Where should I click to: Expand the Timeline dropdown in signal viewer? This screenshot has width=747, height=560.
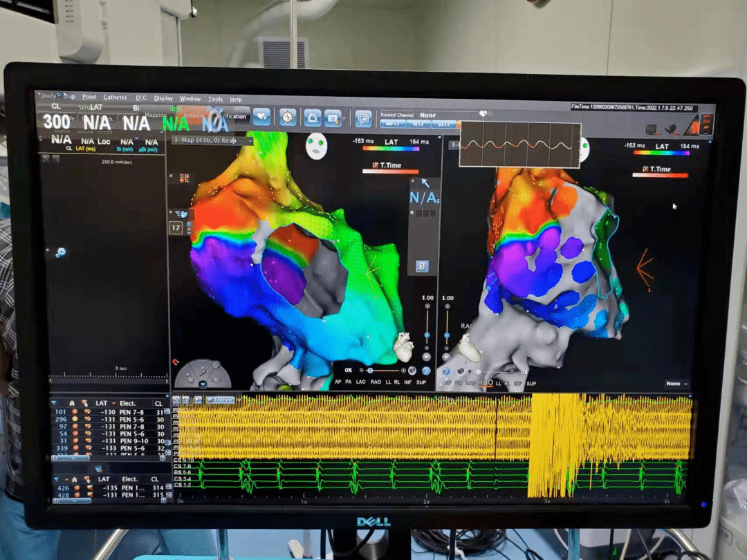tap(222, 400)
